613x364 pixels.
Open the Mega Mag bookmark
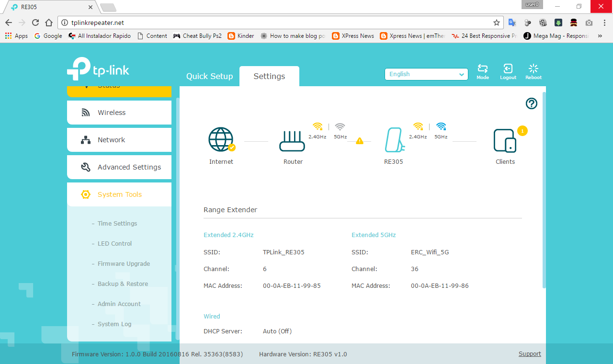(556, 36)
